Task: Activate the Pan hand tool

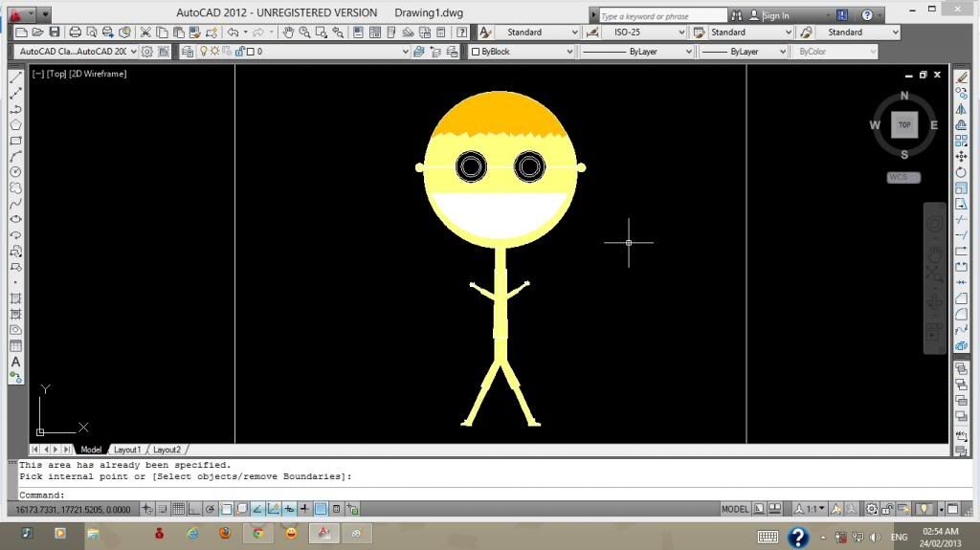Action: 287,32
